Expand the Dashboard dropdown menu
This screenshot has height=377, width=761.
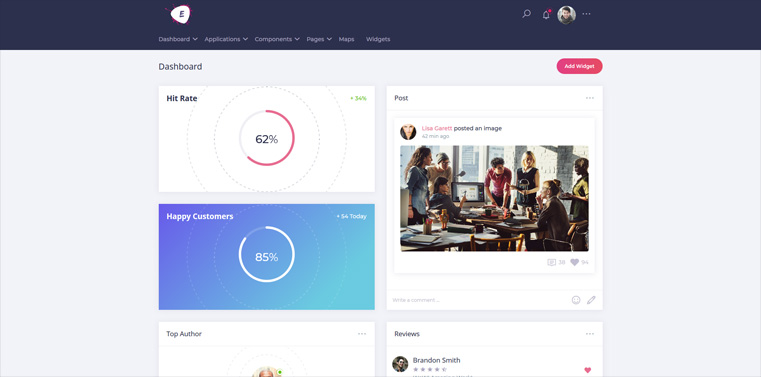[x=178, y=39]
